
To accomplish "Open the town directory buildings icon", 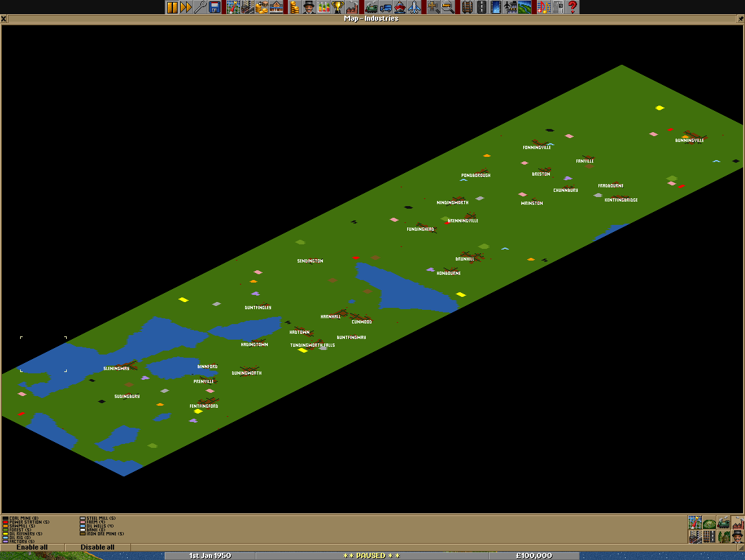I will point(248,7).
